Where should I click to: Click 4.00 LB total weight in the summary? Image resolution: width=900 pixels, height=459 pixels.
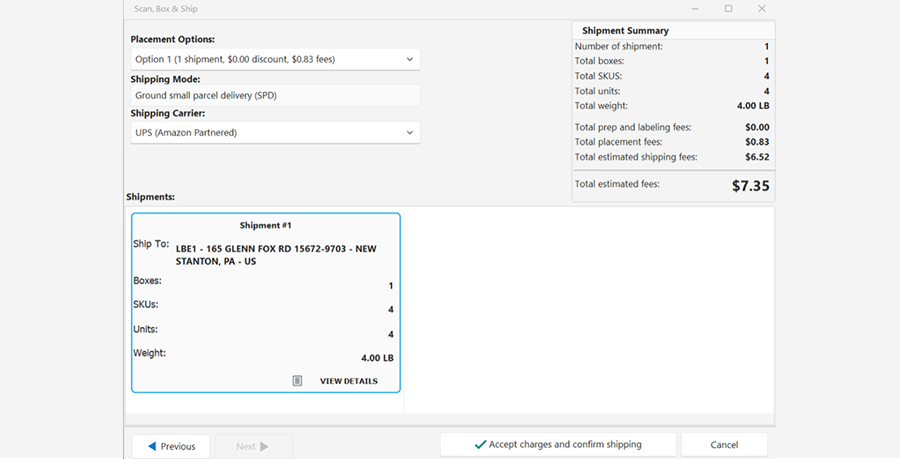(753, 106)
